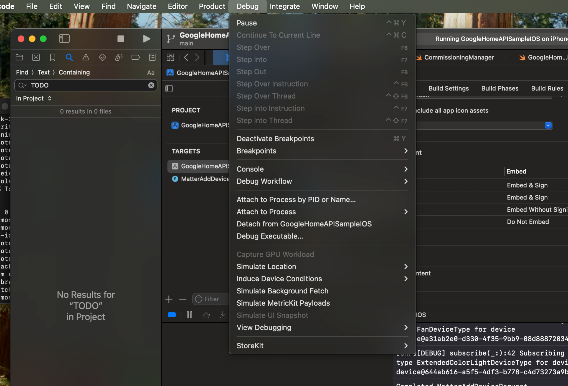Expand Induce Device Conditions submenu
Image resolution: width=568 pixels, height=386 pixels.
point(322,278)
